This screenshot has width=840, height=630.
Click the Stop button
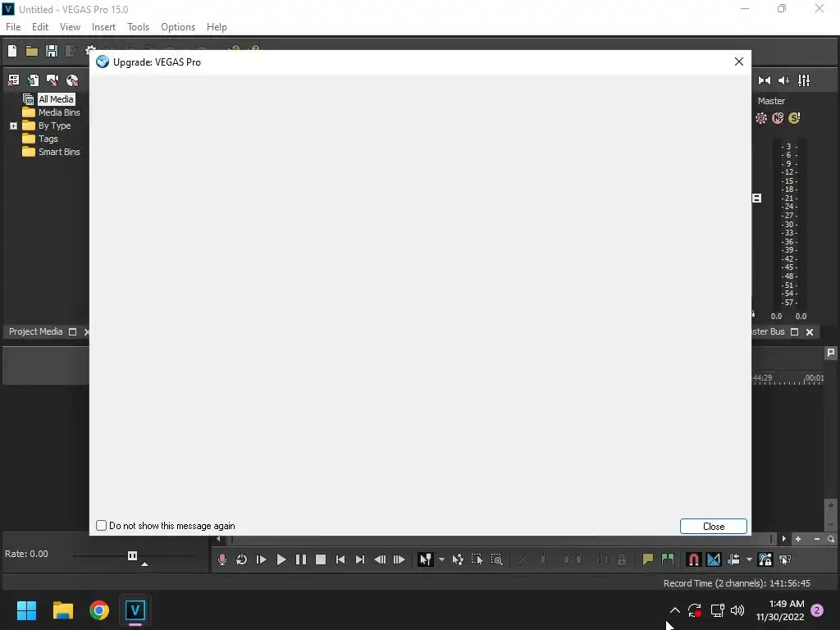(x=321, y=559)
